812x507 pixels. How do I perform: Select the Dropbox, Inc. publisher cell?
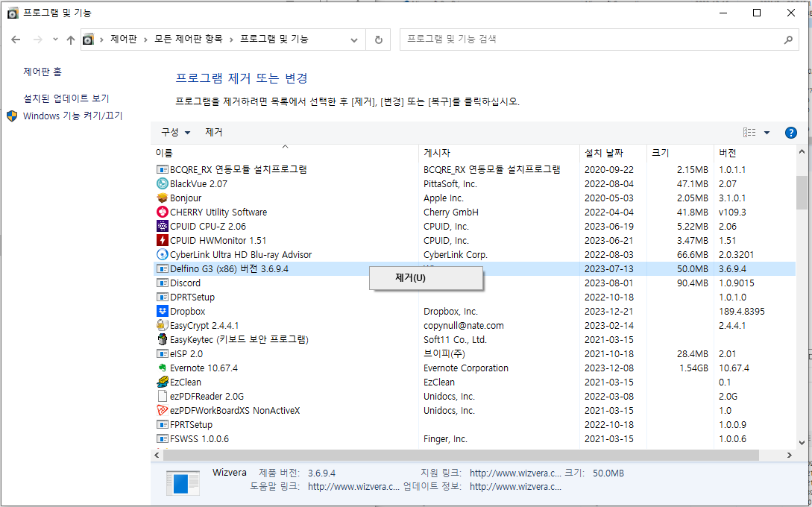click(x=450, y=312)
